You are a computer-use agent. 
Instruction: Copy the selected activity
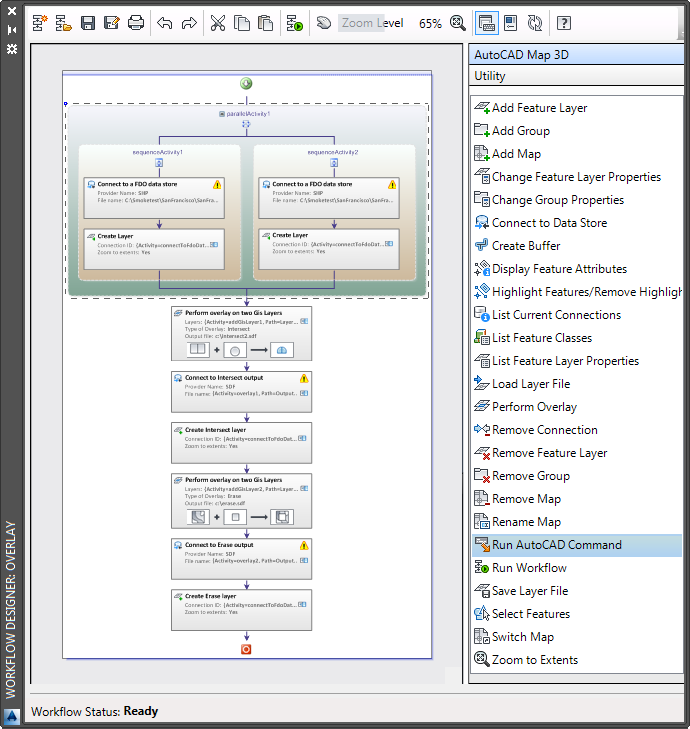tap(241, 23)
